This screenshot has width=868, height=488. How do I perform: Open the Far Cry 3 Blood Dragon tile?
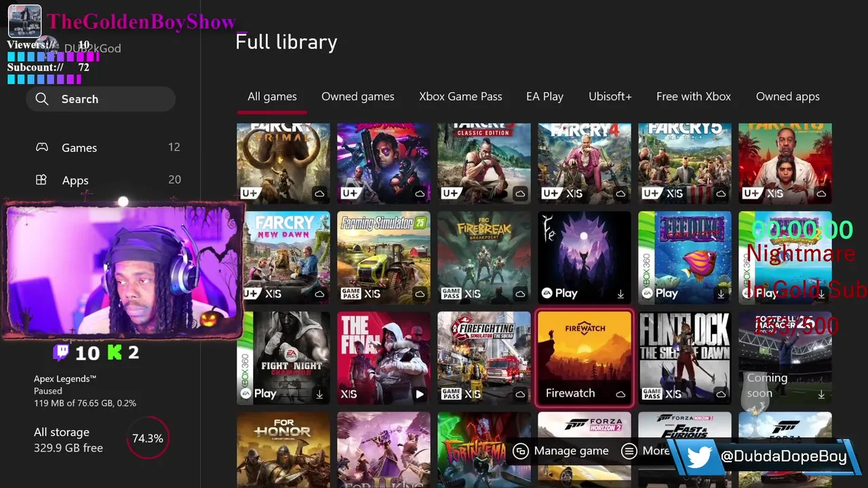pos(384,163)
